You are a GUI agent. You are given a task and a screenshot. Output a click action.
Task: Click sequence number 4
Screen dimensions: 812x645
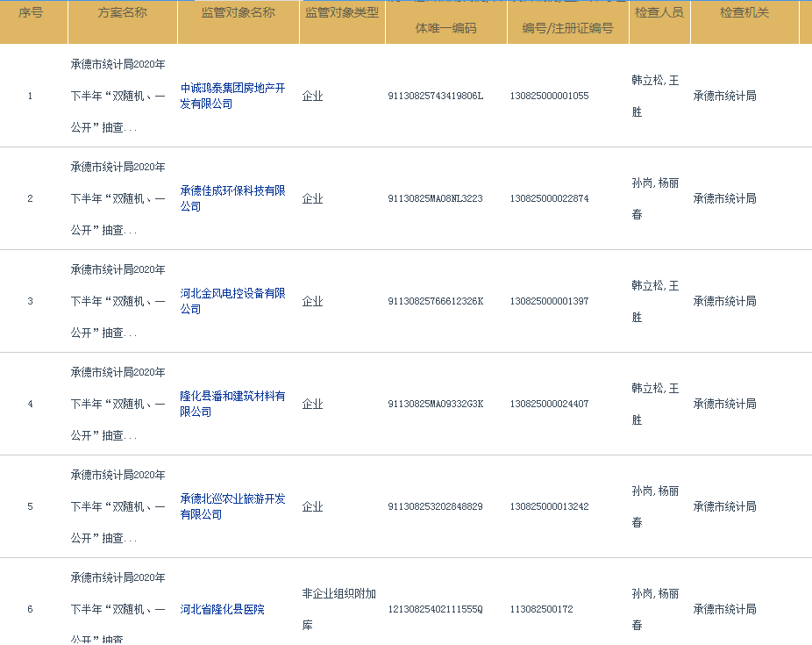(x=30, y=404)
